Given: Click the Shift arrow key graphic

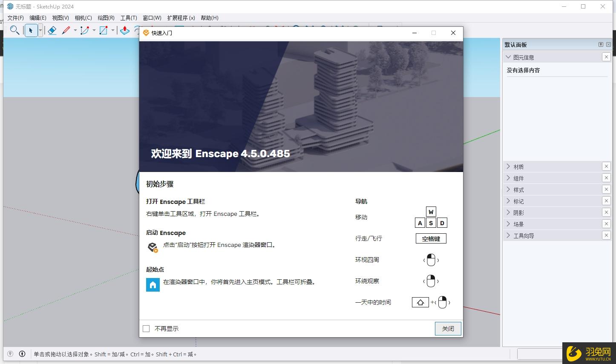Looking at the screenshot, I should (x=420, y=302).
